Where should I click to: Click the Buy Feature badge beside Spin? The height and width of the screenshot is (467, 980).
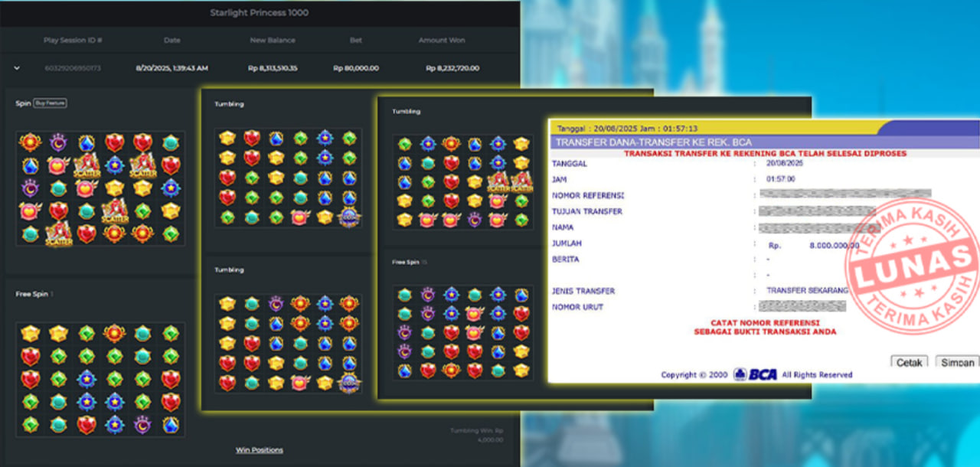point(51,103)
